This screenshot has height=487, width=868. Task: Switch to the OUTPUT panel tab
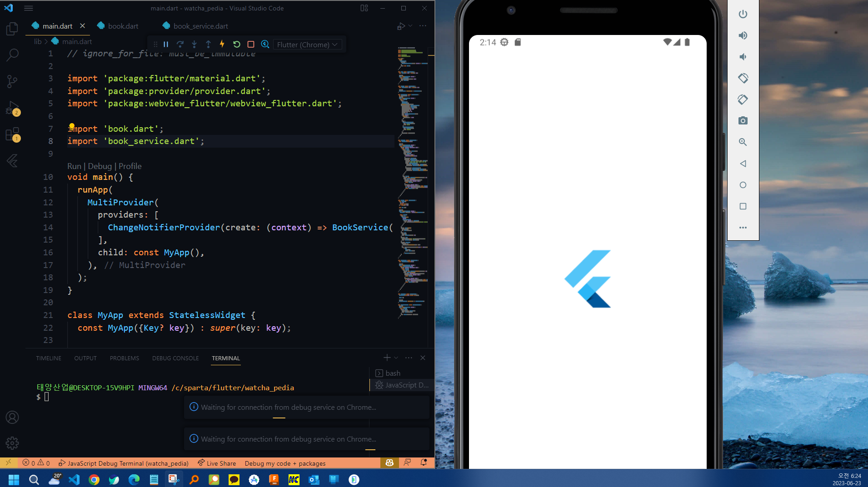(85, 358)
